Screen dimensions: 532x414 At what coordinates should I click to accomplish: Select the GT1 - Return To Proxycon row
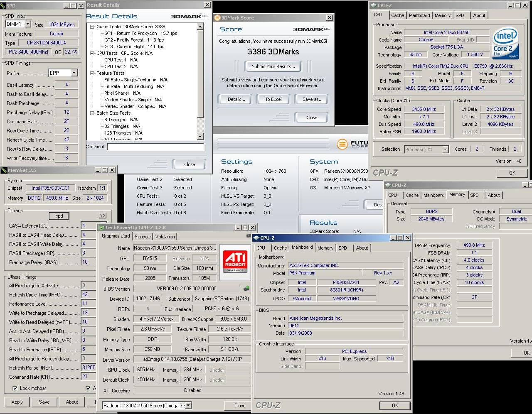pos(140,33)
